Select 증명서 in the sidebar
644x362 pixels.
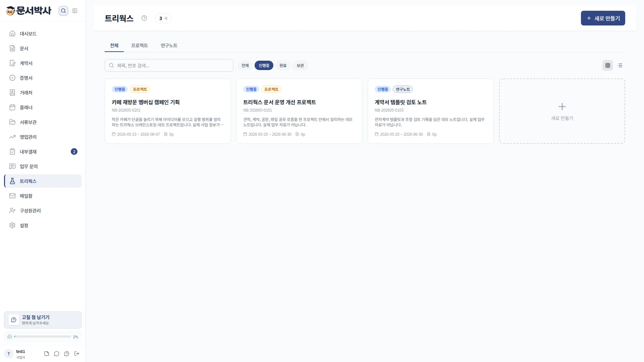point(43,78)
